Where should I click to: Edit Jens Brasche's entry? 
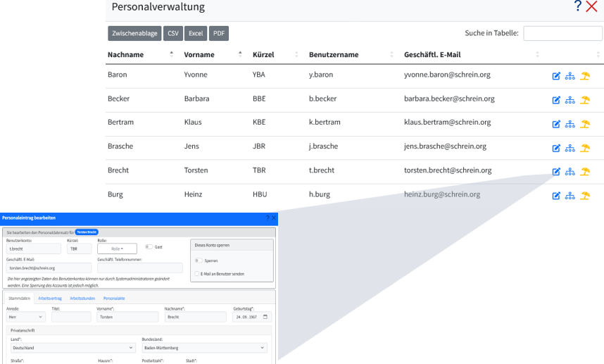[x=556, y=148]
